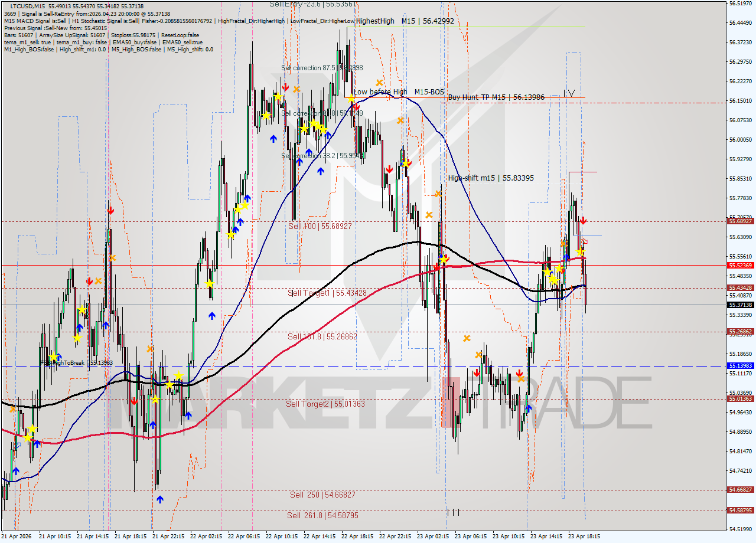Image resolution: width=756 pixels, height=543 pixels.
Task: Click the blue 55.13983 price label on right axis
Action: pos(741,367)
